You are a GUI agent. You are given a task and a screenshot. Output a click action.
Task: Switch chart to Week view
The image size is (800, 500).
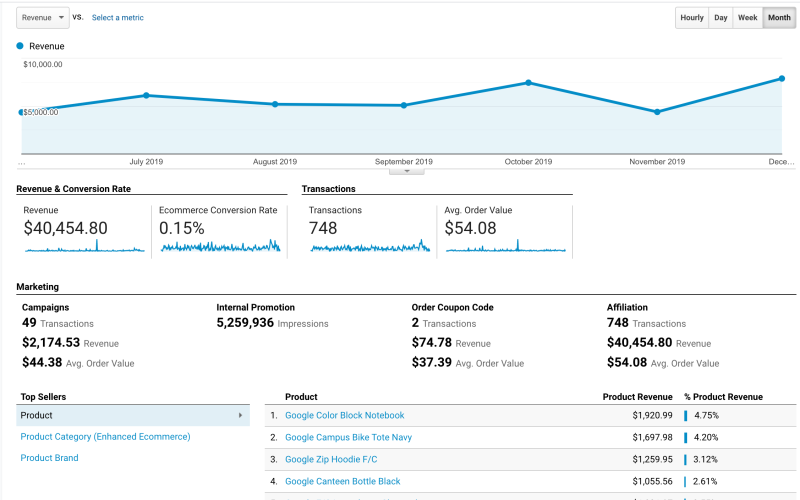coord(747,18)
